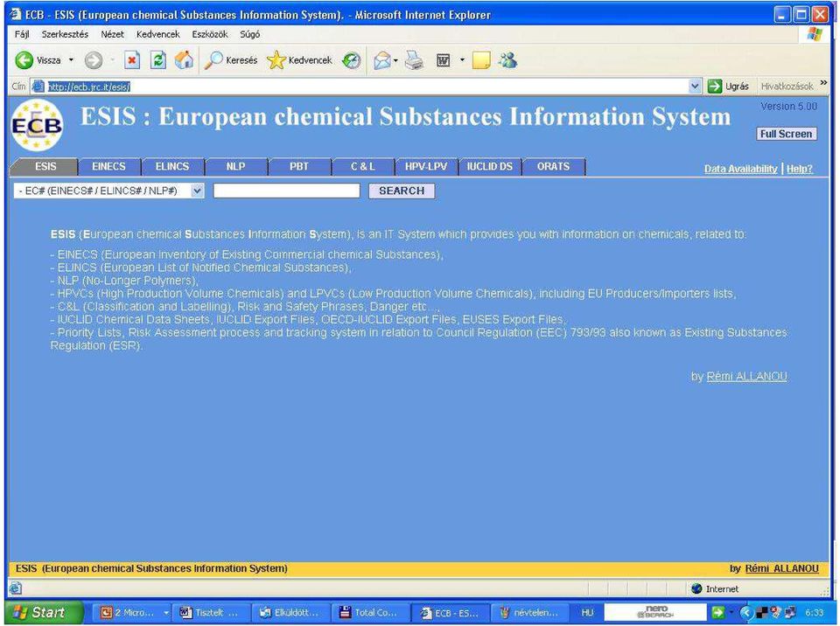
Task: Switch to Total Commander taskbar item
Action: click(370, 613)
